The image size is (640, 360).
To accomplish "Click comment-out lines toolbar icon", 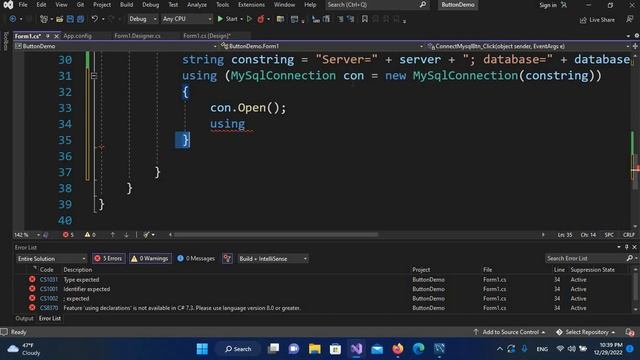I will 340,19.
